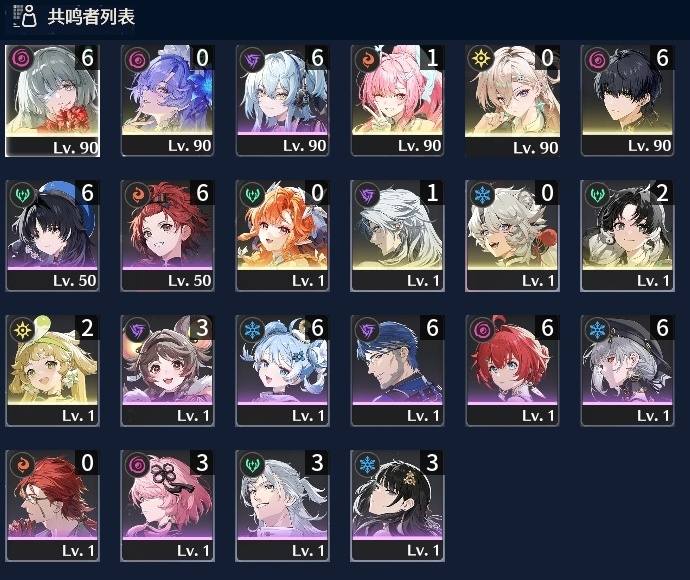Screen dimensions: 690x580
Task: Select the pink-haired Lv. 90 character making peace sign
Action: pyautogui.click(x=397, y=101)
